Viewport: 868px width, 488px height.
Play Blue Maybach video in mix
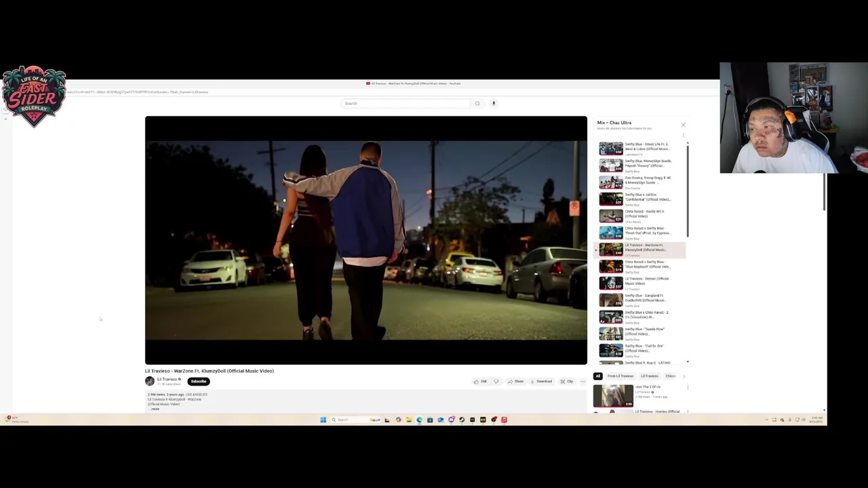(x=641, y=266)
